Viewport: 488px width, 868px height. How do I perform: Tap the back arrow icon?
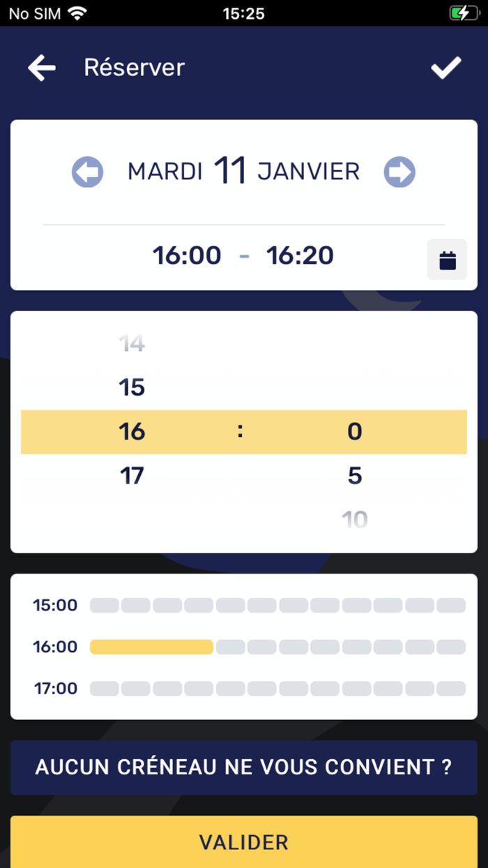click(42, 68)
